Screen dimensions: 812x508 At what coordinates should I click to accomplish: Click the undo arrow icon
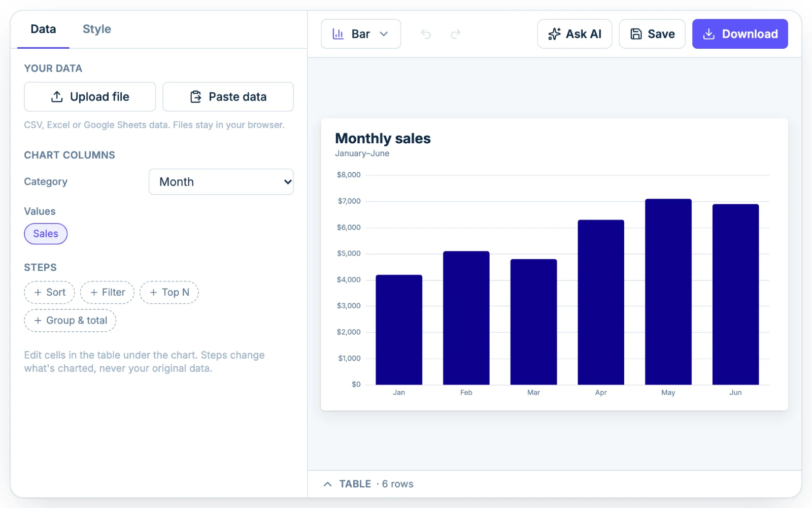click(x=426, y=34)
